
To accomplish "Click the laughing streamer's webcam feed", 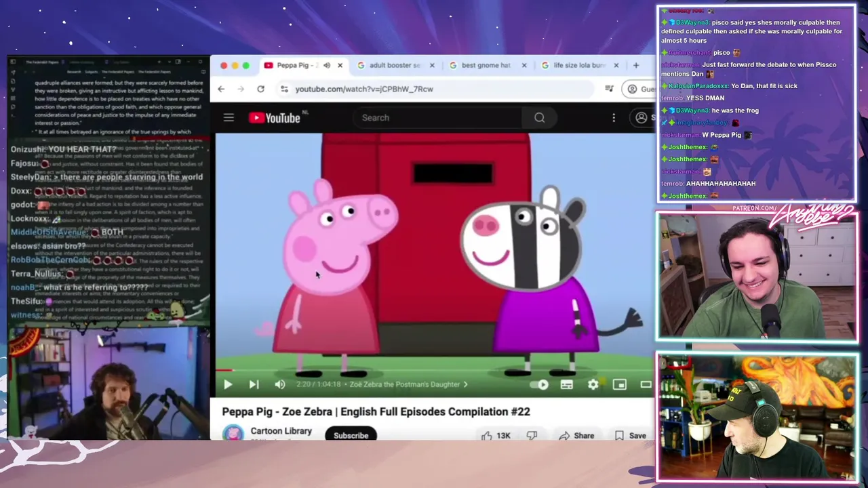I will coord(757,277).
